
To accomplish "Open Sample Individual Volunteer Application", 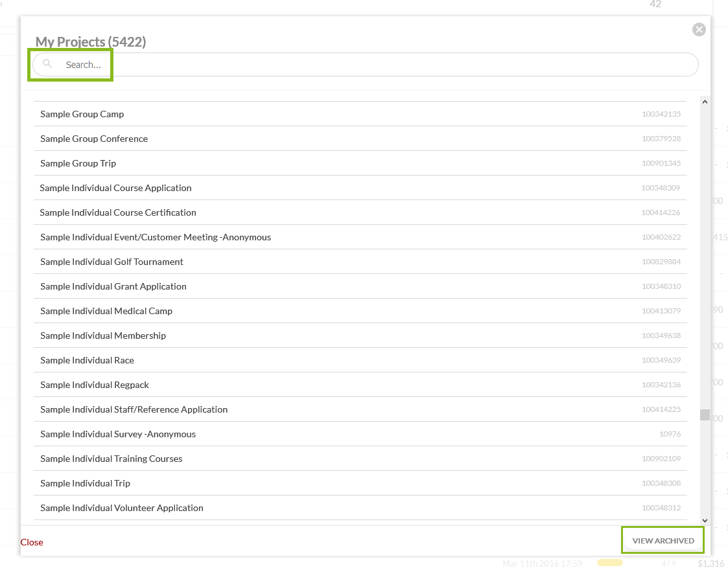I will click(122, 508).
